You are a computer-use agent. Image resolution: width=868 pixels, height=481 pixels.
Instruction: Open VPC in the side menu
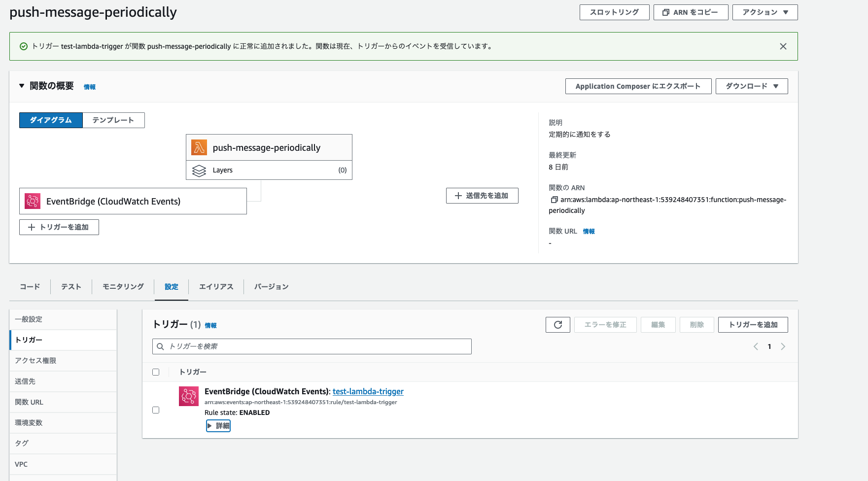click(63, 464)
